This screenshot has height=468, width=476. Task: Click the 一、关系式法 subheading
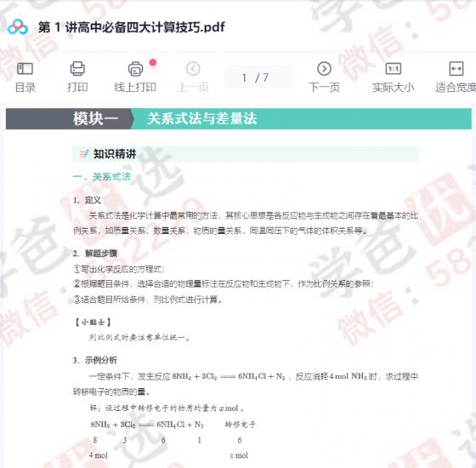click(102, 177)
